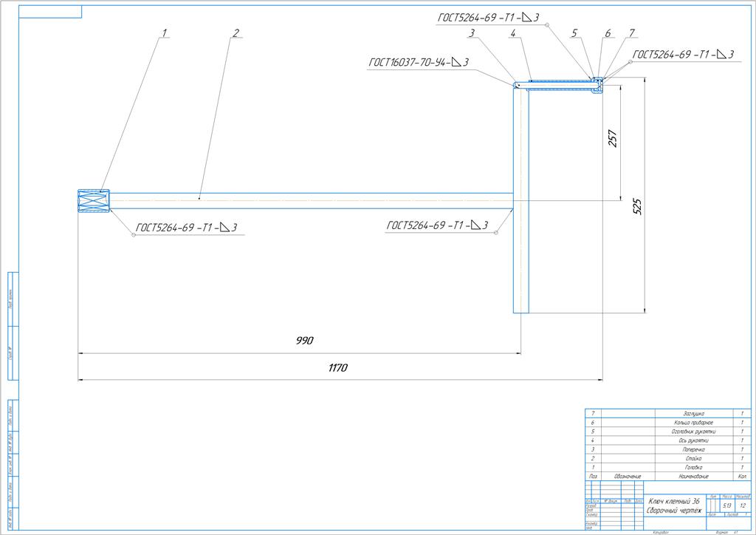Select the 'Кол.' column header
Image resolution: width=756 pixels, height=535 pixels.
tap(742, 476)
